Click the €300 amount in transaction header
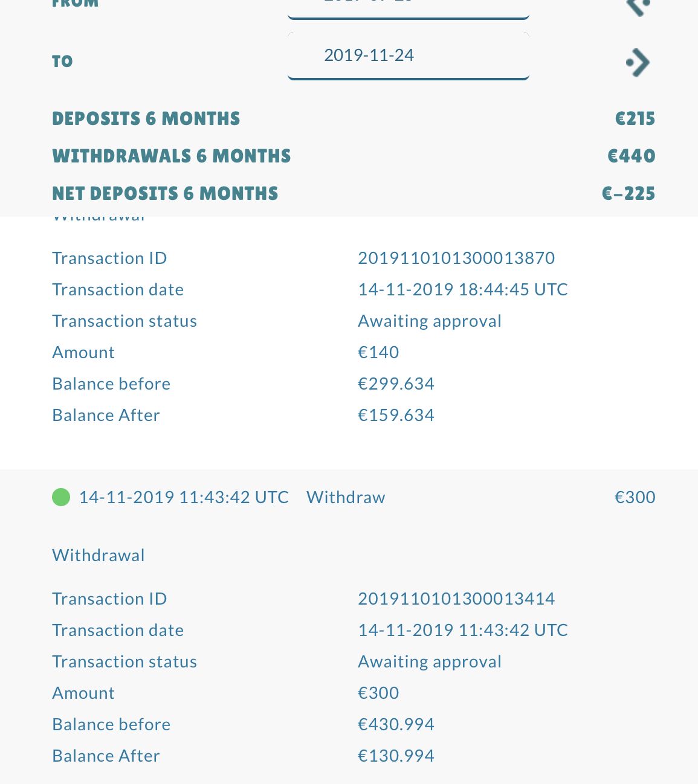Viewport: 698px width, 784px height. pos(635,497)
